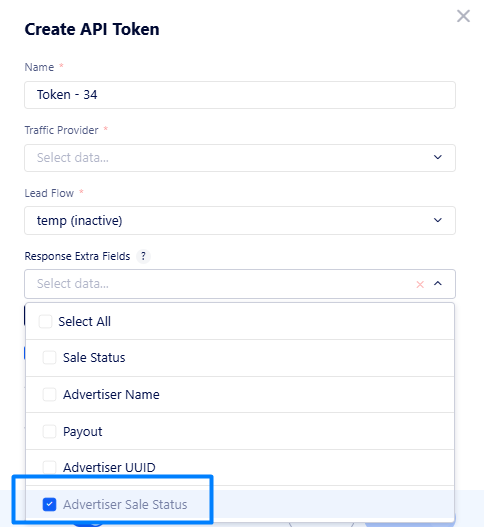Click the Token - 34 name field

240,95
